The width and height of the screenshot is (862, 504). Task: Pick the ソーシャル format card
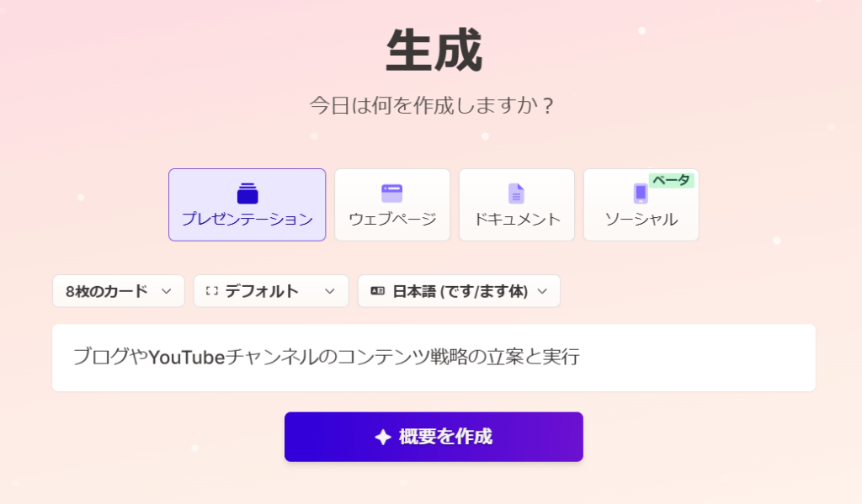(x=641, y=204)
